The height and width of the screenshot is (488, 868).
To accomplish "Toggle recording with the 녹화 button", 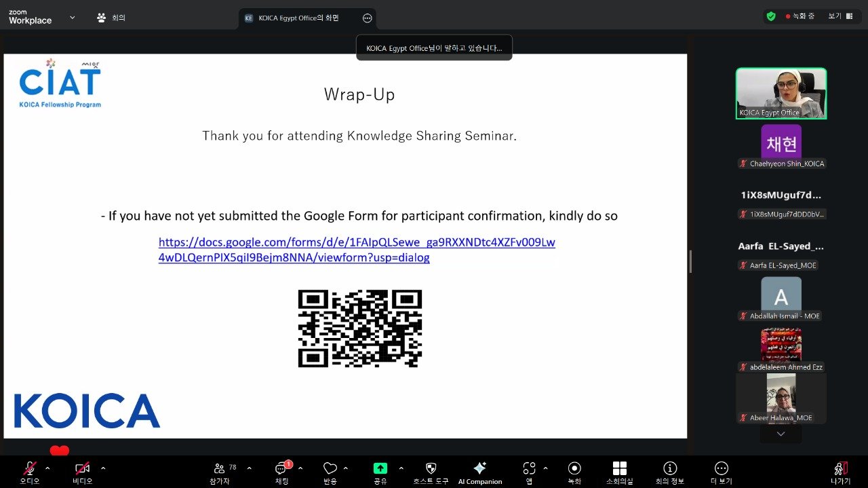I will pos(574,469).
